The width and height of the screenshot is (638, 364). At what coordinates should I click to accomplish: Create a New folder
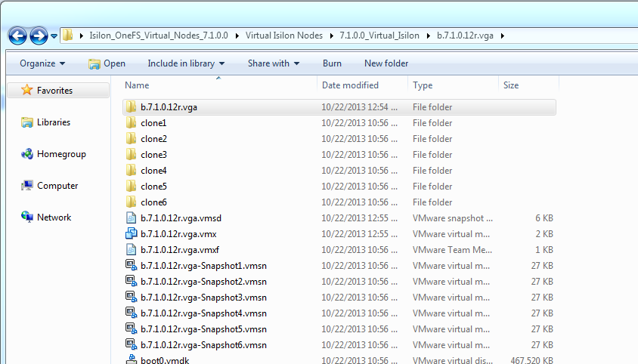point(386,63)
